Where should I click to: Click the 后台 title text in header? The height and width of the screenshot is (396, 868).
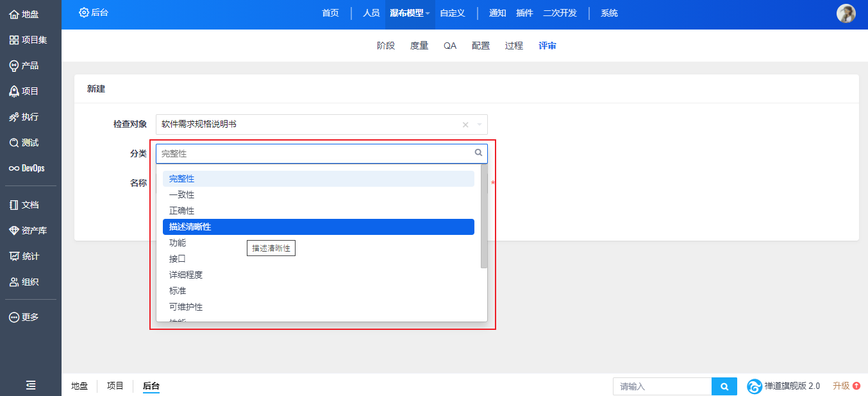[100, 12]
